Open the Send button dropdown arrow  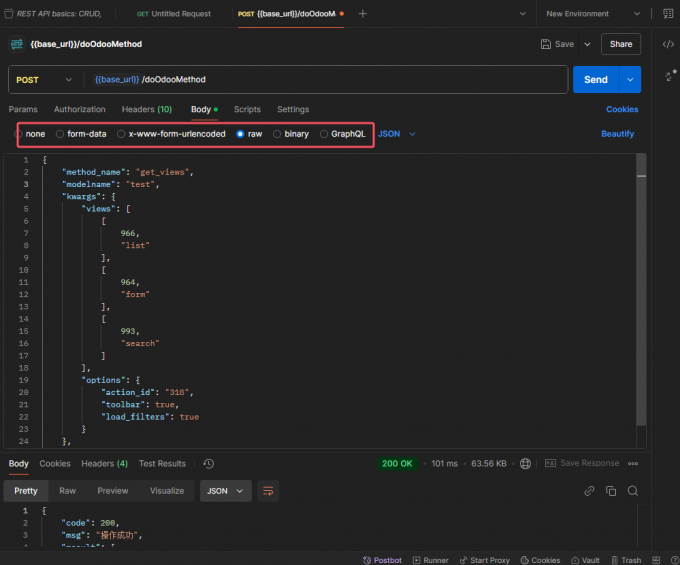click(x=630, y=80)
